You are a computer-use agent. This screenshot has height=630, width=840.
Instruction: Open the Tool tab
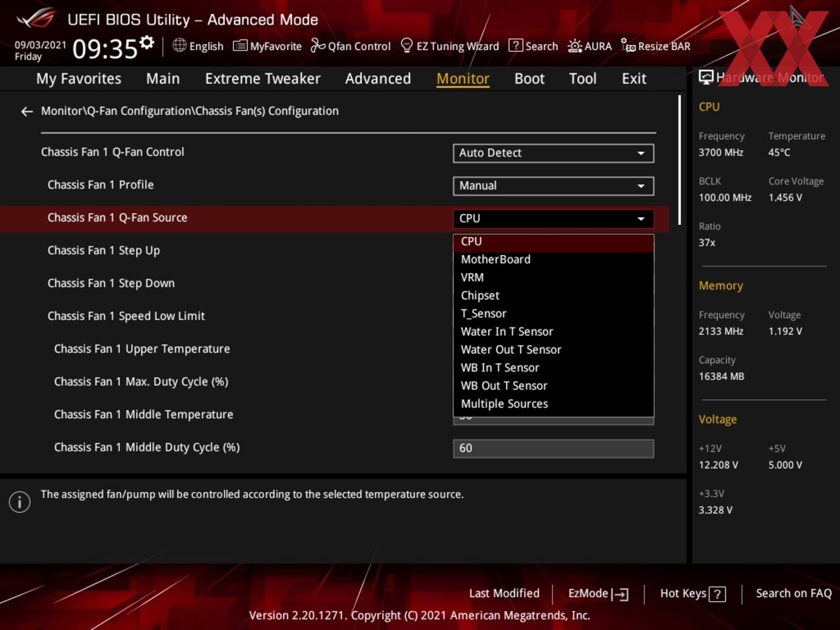[x=582, y=79]
